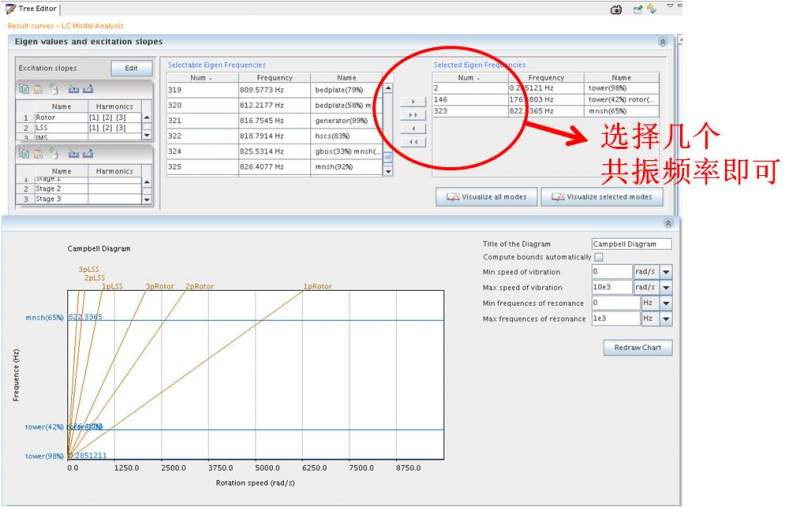The width and height of the screenshot is (800, 507).
Task: Select the Rotor row in excitation slopes
Action: tap(79, 117)
